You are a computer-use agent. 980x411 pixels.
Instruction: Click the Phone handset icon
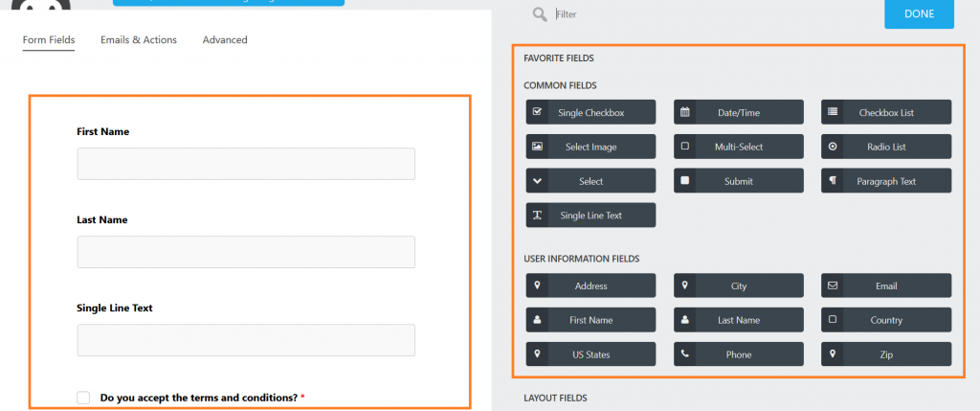(x=685, y=354)
